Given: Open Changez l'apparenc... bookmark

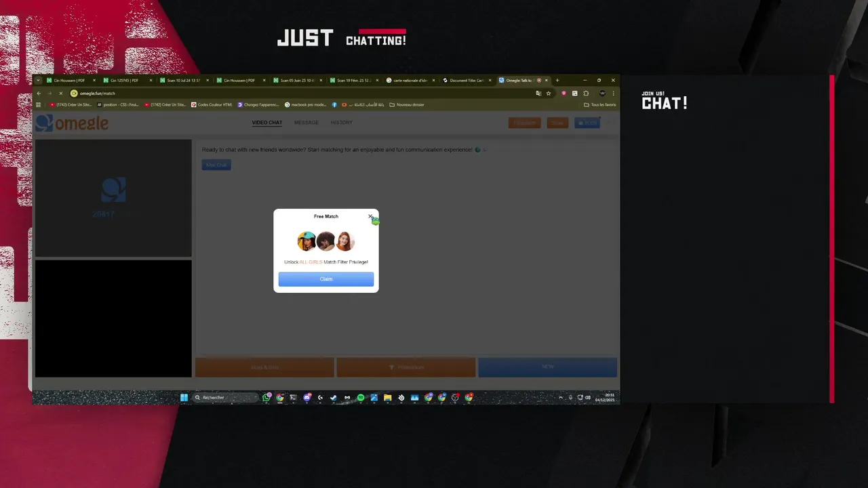Looking at the screenshot, I should tap(258, 104).
